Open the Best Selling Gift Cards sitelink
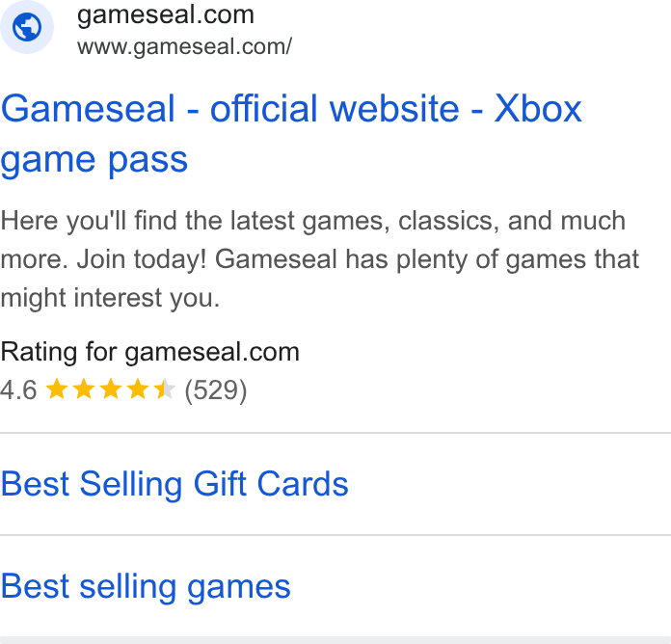This screenshot has height=644, width=671. [174, 484]
